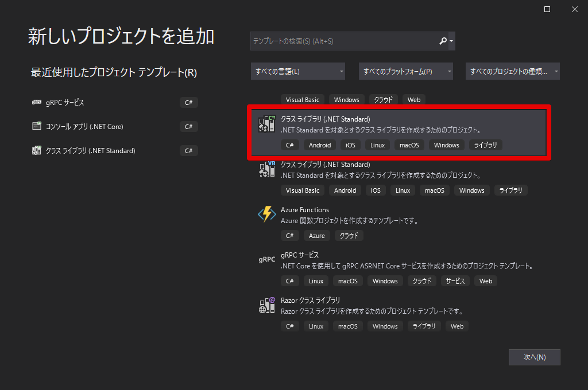
Task: Click the Windows tag on C# class library
Action: [447, 145]
